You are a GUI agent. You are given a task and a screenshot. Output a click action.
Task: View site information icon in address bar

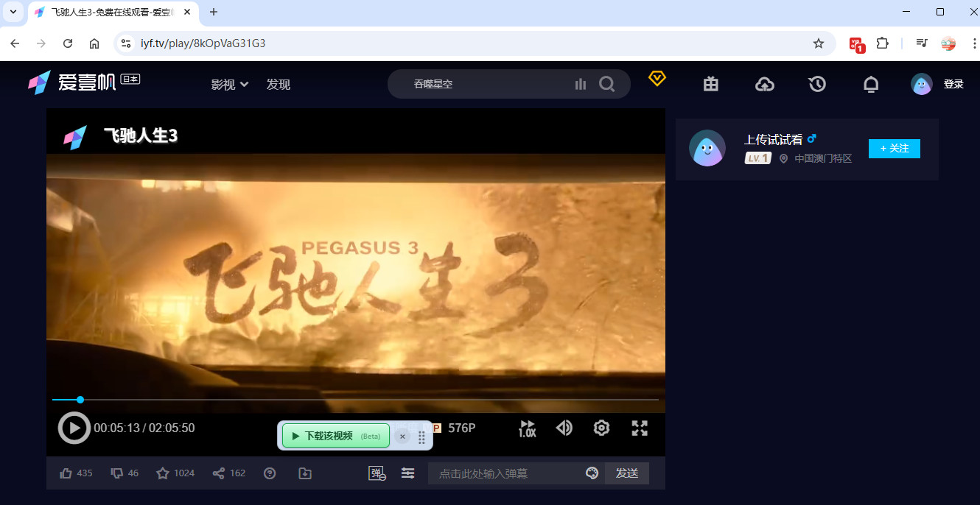[x=126, y=43]
